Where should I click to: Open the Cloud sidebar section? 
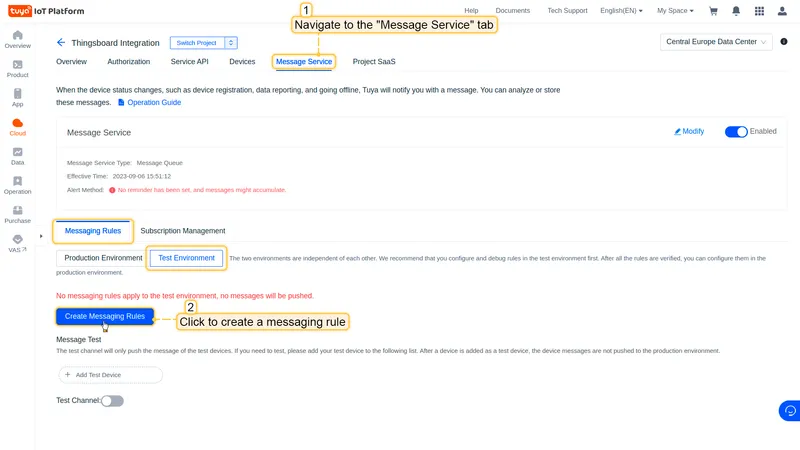[x=17, y=127]
